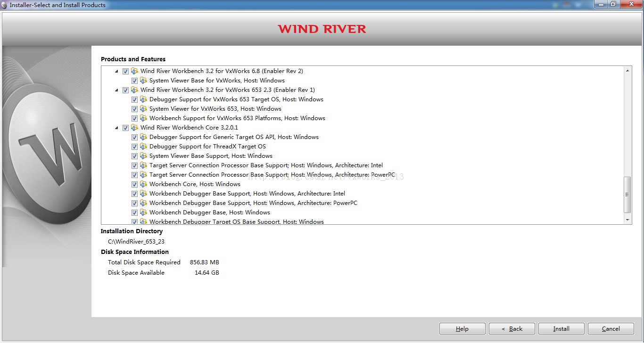Screen dimensions: 644x343
Task: Click scrollbar down arrow in products list
Action: [627, 220]
